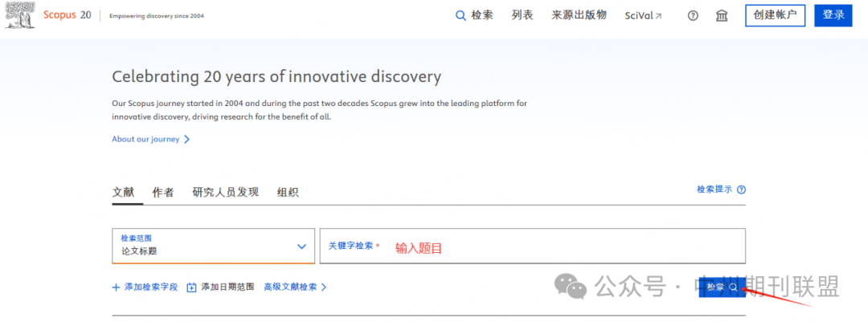Click the 创建帐户 button
The height and width of the screenshot is (322, 868).
coord(775,15)
